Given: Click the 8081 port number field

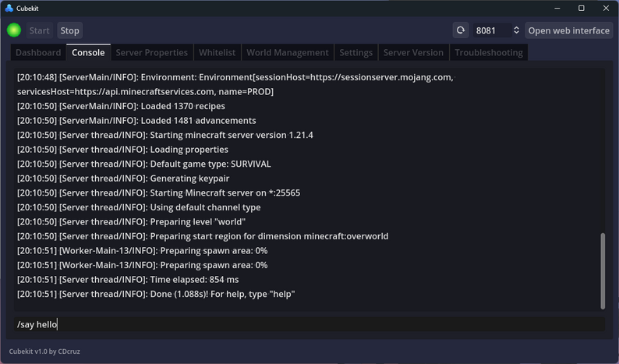Looking at the screenshot, I should click(492, 30).
